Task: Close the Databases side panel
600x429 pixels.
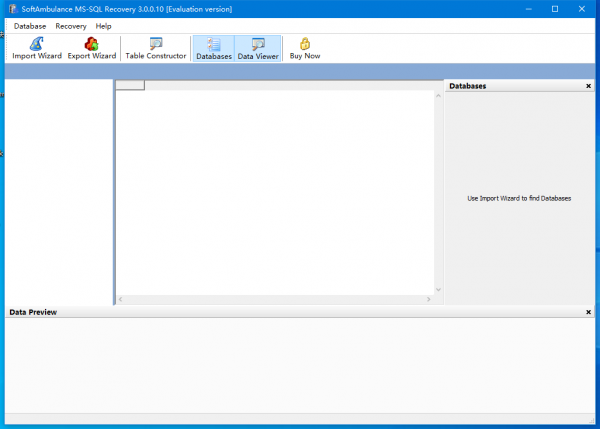Action: coord(589,86)
